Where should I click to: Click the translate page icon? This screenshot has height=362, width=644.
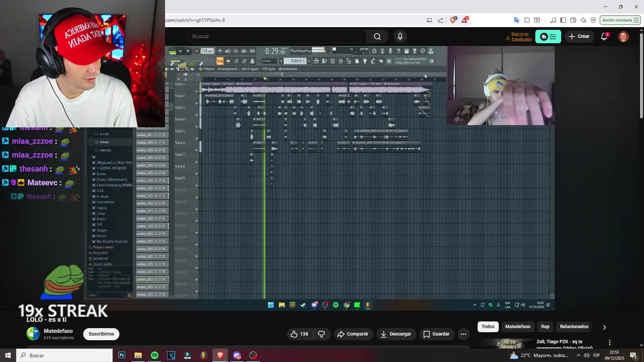[516, 20]
